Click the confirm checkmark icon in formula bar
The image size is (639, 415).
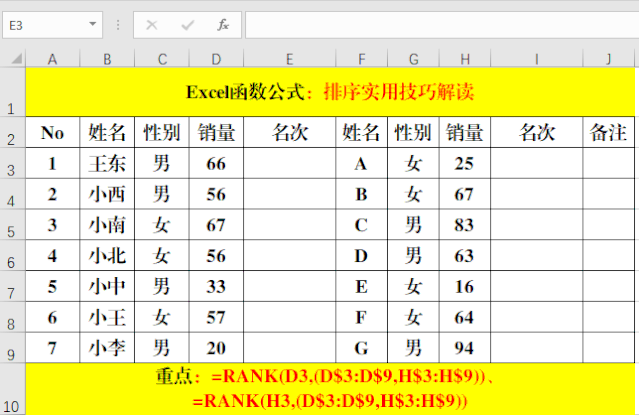[187, 25]
